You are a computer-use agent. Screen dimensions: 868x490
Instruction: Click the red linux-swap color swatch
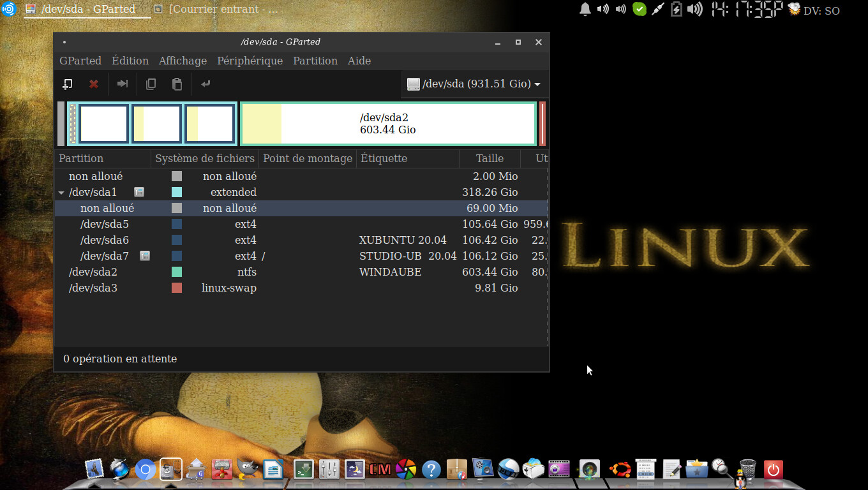(x=177, y=288)
